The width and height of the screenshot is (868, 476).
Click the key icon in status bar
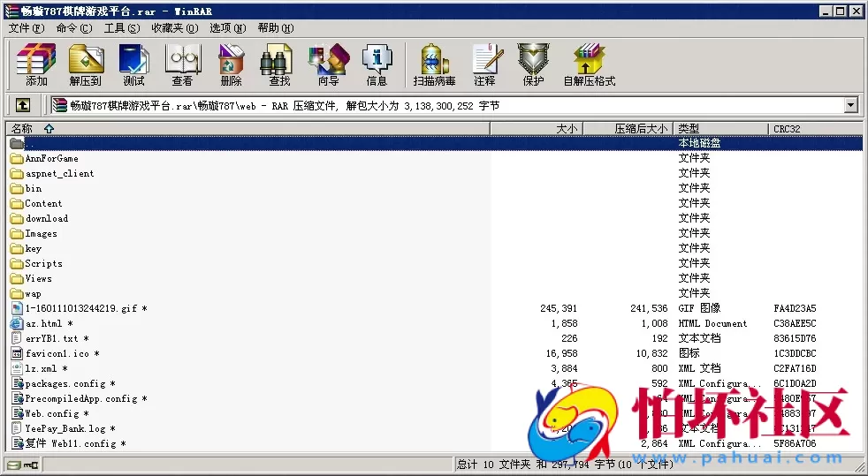click(32, 465)
